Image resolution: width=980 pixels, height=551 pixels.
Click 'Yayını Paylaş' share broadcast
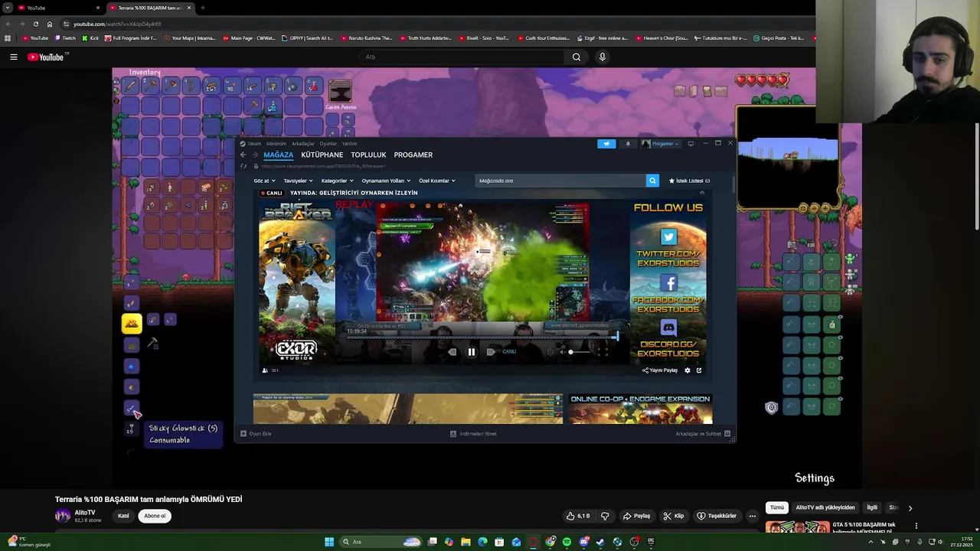point(660,370)
